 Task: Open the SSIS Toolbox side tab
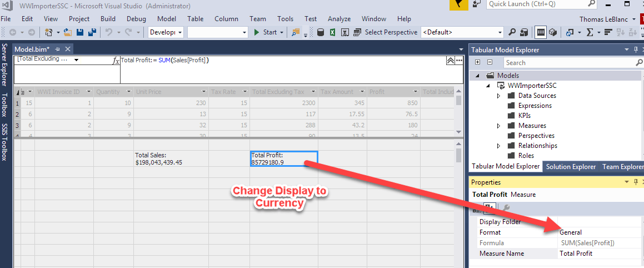coord(4,142)
